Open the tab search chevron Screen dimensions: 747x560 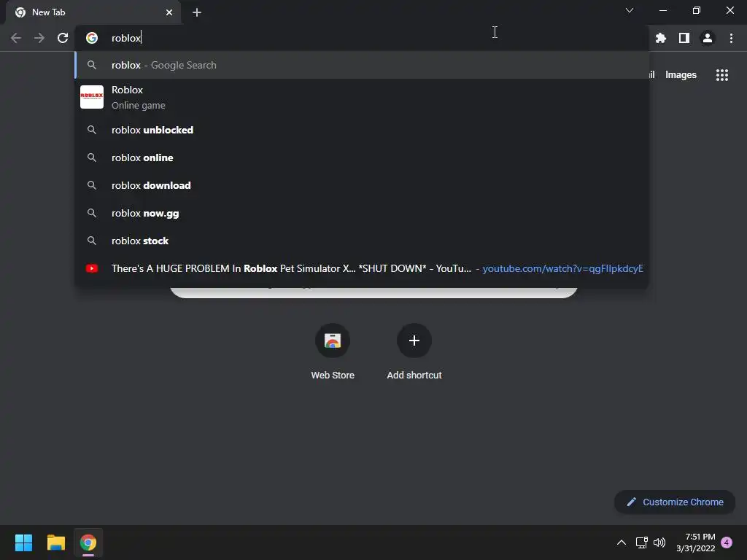tap(630, 10)
